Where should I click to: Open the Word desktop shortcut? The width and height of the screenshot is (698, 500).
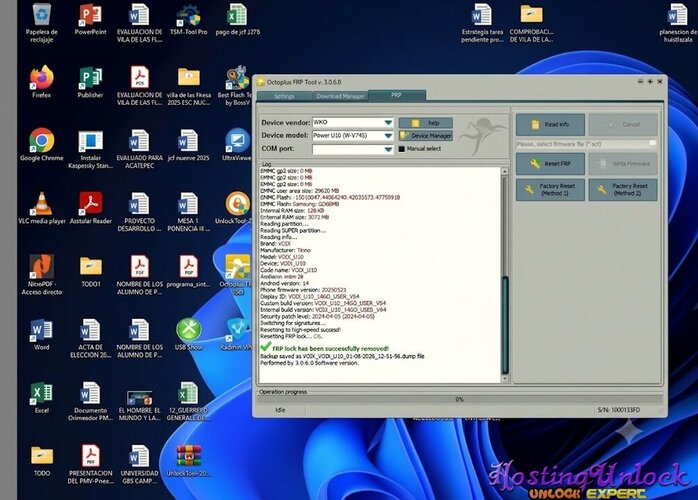point(41,334)
